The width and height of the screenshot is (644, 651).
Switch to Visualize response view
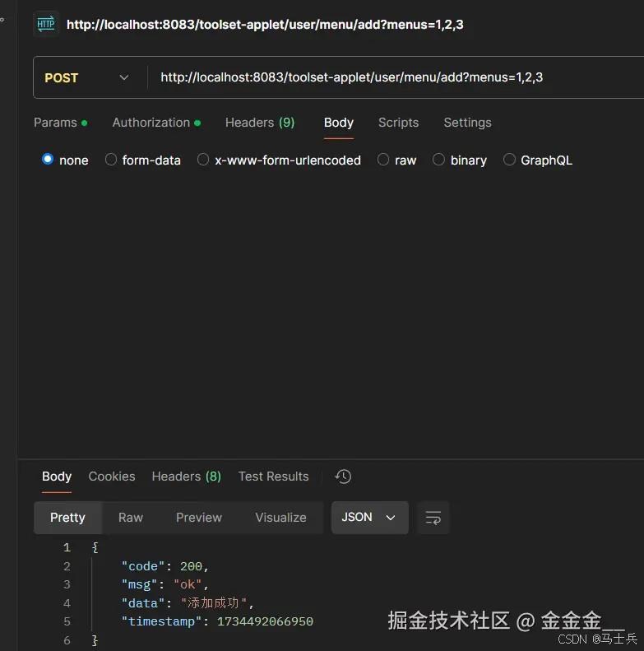pos(281,518)
